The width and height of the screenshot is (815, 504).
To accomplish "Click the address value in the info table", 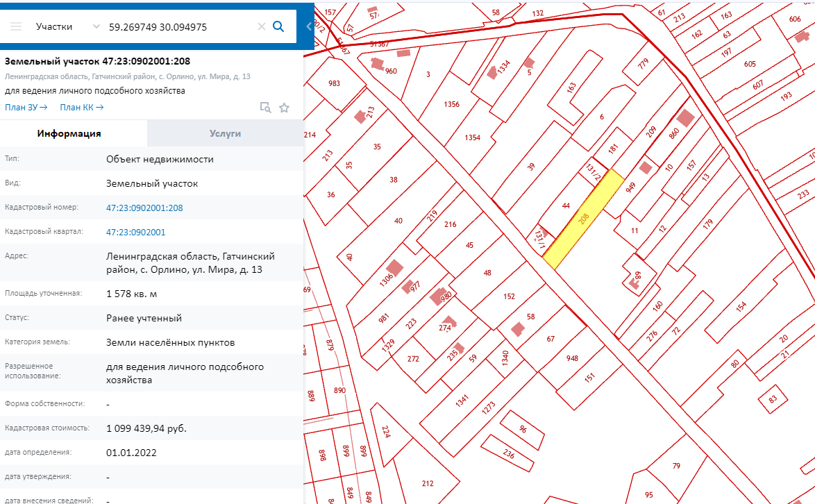I will point(191,263).
